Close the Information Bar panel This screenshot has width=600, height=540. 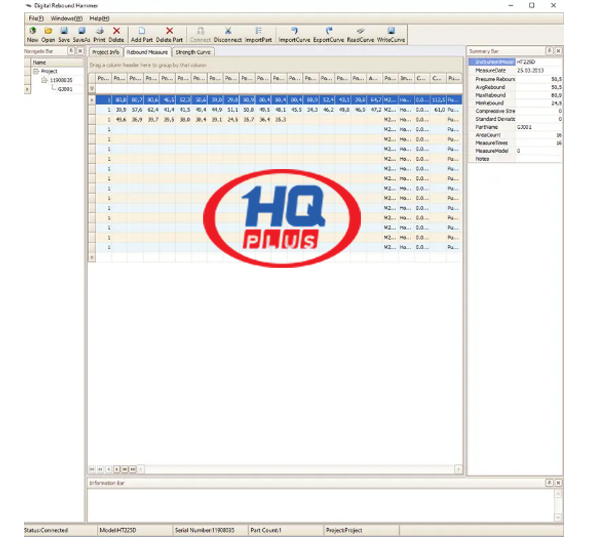(x=559, y=483)
